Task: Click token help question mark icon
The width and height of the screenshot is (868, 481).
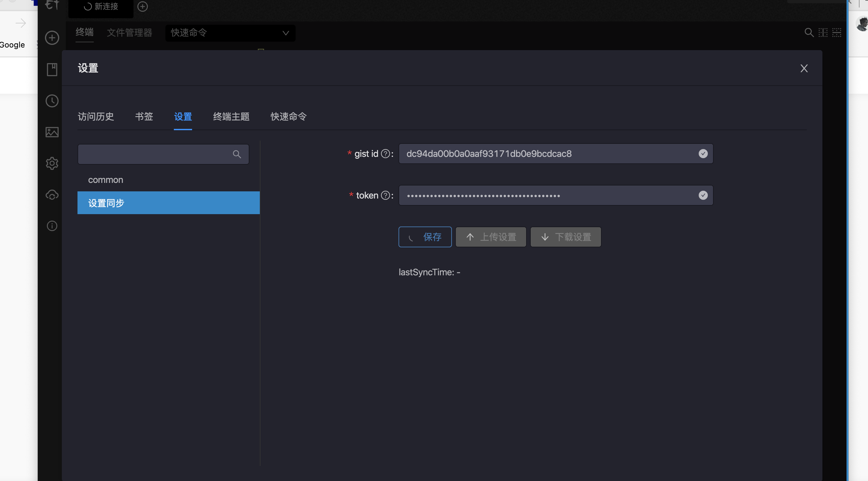Action: point(385,195)
